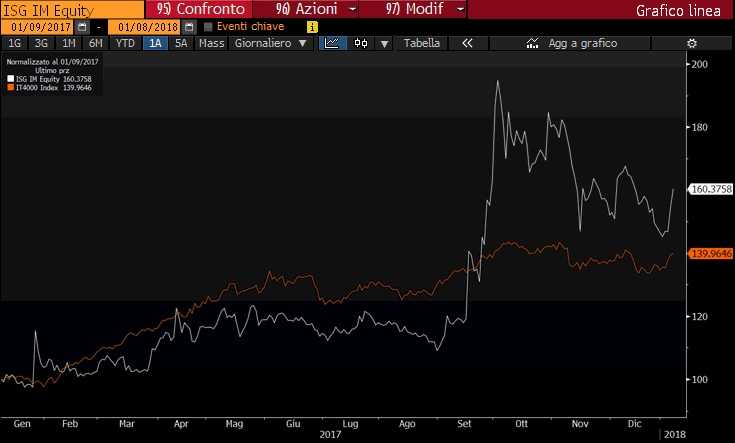The image size is (735, 443).
Task: Select the 5A time range
Action: (x=181, y=43)
